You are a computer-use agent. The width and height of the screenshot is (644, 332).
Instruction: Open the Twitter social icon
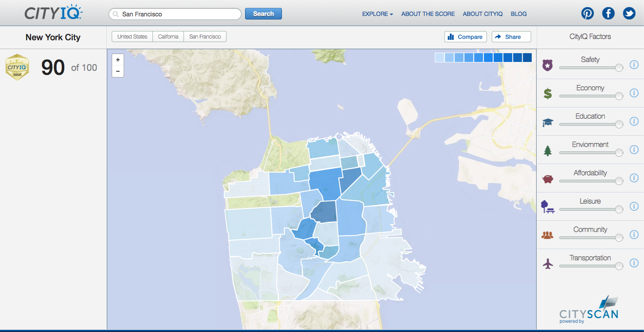629,14
